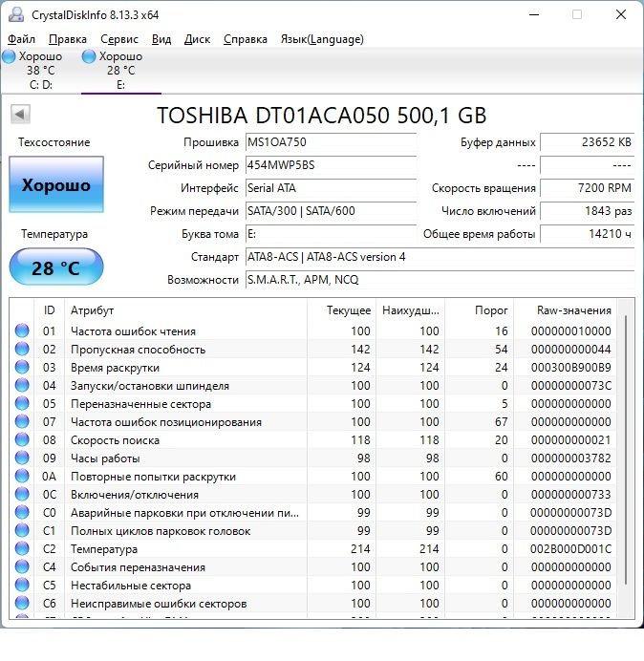Click the Хорошо health status button
Viewport: 644px width, 661px height.
pyautogui.click(x=56, y=184)
